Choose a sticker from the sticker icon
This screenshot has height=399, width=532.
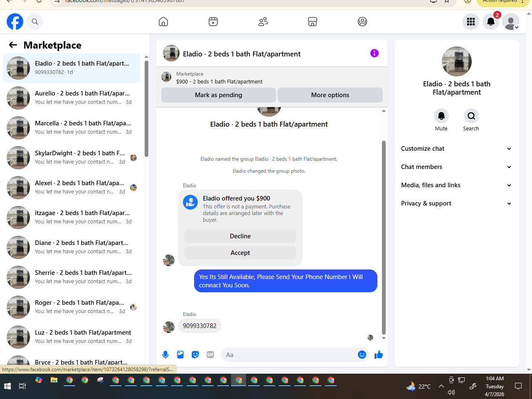(x=195, y=355)
